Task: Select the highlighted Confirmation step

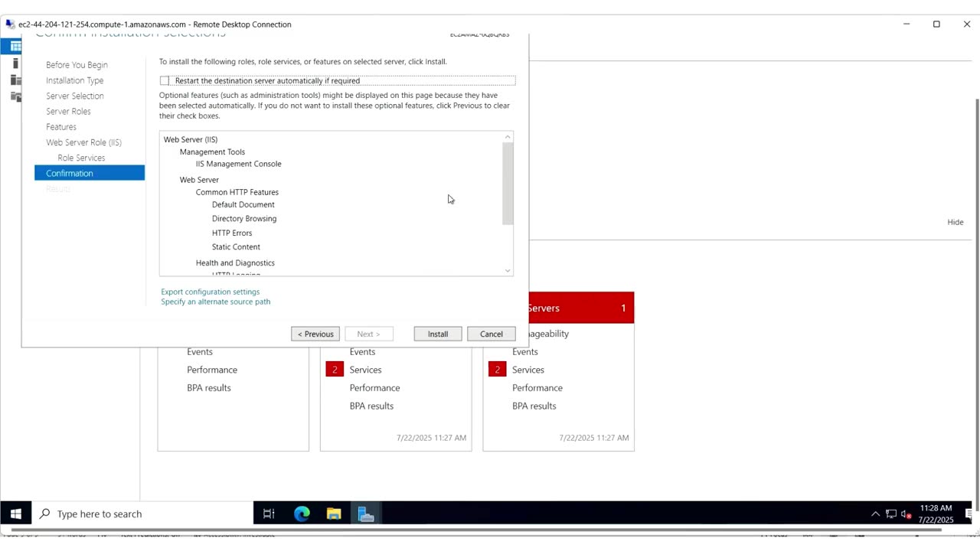Action: (90, 173)
